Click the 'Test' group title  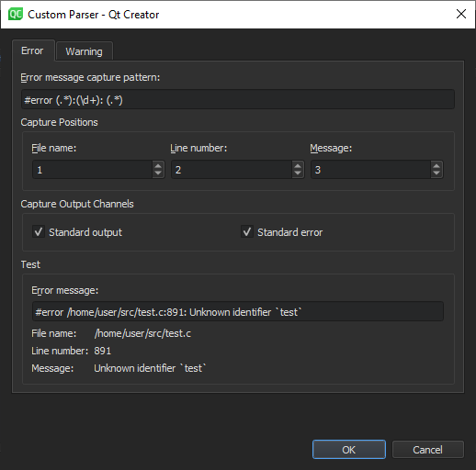[x=30, y=264]
